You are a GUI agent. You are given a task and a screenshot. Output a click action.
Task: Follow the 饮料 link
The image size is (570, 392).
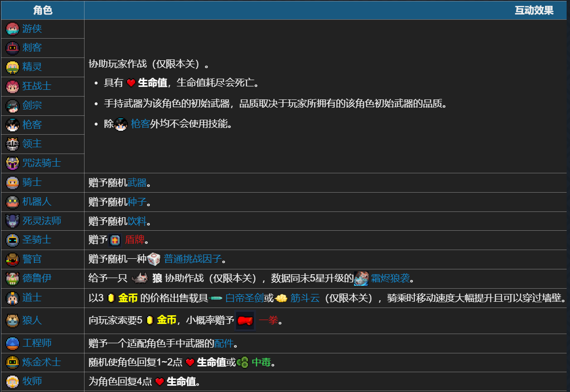point(137,221)
